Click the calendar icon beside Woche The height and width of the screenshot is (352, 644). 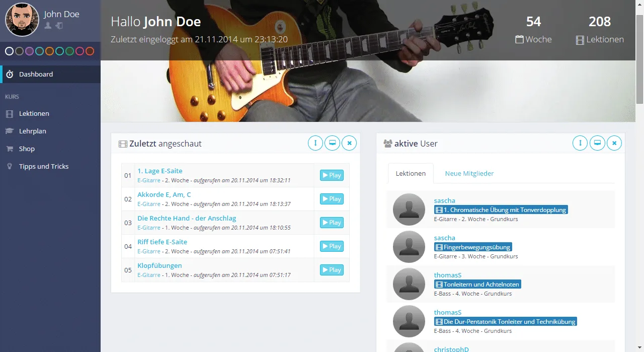point(520,39)
